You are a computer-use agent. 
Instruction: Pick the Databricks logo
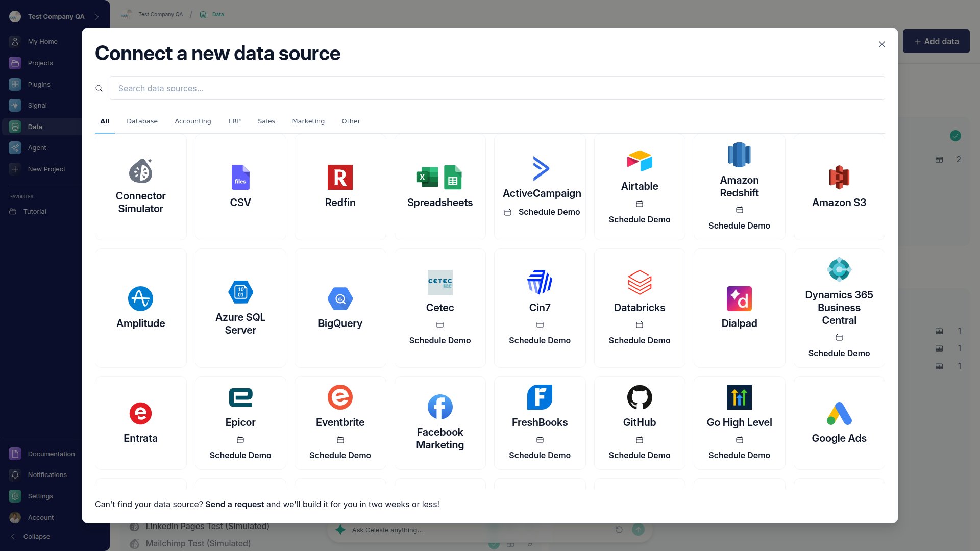640,282
